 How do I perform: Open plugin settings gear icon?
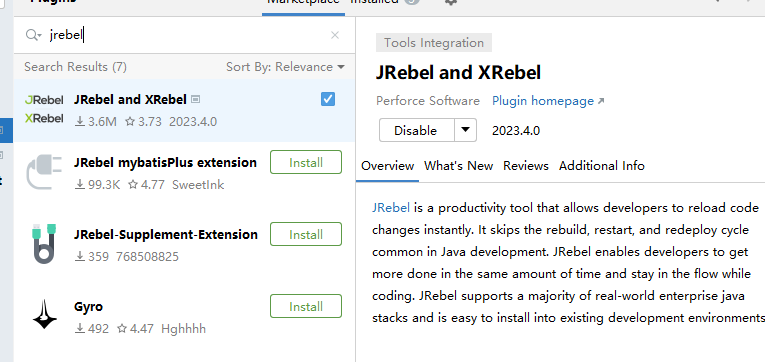[x=451, y=2]
